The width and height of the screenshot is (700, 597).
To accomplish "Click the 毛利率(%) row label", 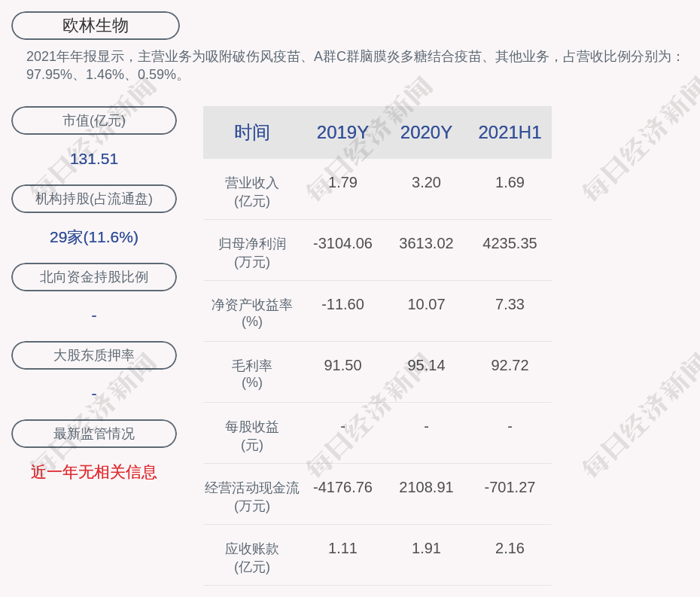I will coord(252,374).
